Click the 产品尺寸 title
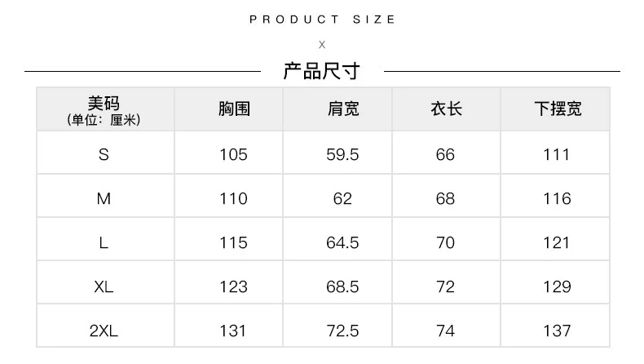644x364 pixels. pos(322,71)
